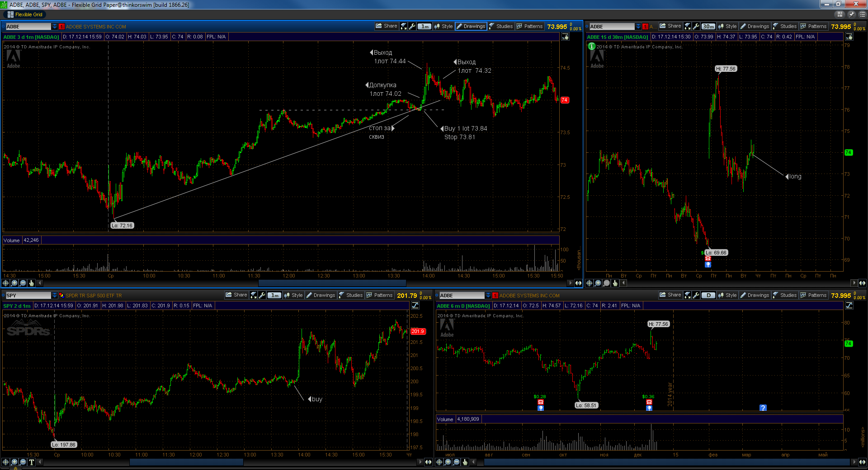This screenshot has height=470, width=868.
Task: Change the 1m timeframe in top-left ADBE chart
Action: 425,26
